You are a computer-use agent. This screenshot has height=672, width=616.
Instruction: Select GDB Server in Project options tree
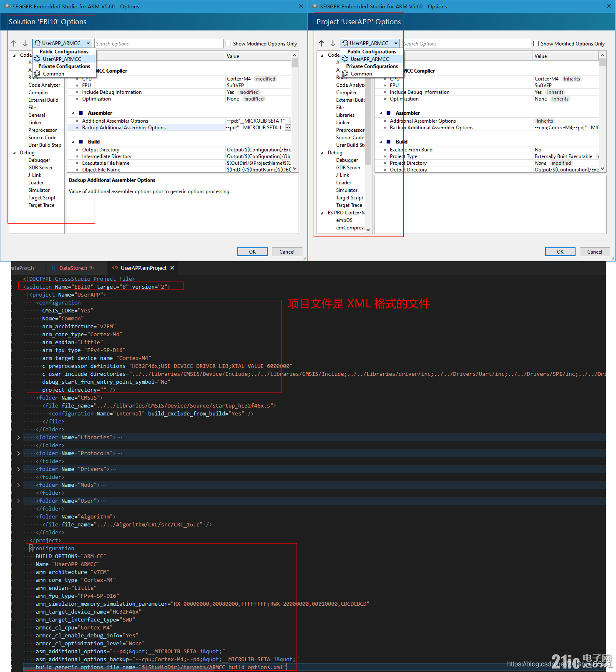[x=348, y=168]
